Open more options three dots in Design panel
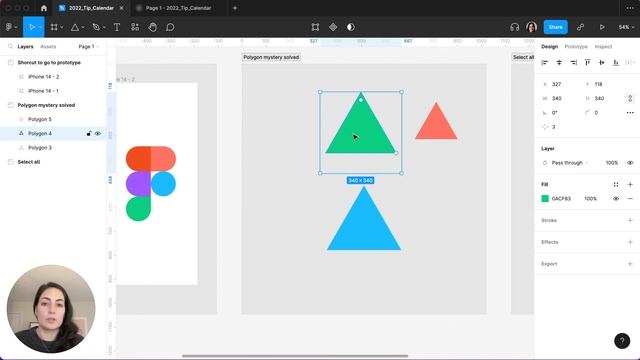Viewport: 640px width, 360px height. pyautogui.click(x=630, y=113)
